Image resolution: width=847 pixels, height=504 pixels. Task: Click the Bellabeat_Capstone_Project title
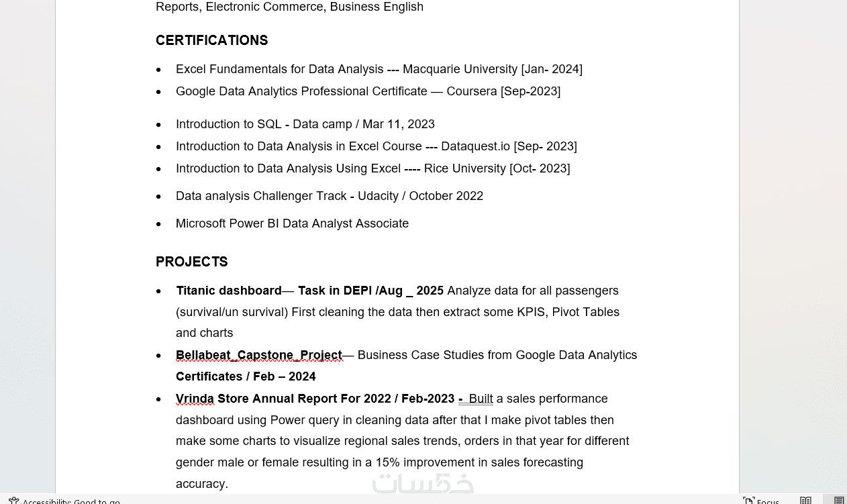[x=258, y=355]
